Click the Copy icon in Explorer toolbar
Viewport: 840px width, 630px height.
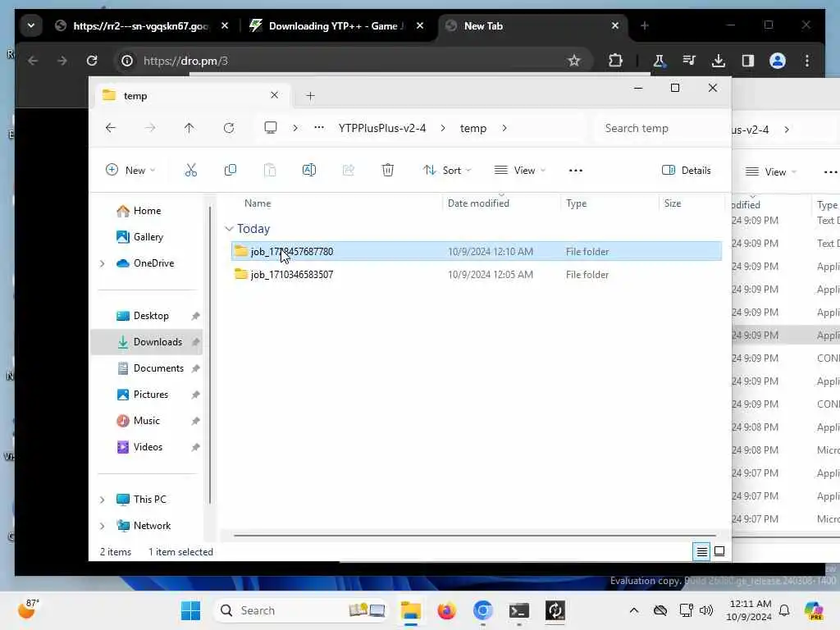tap(231, 171)
